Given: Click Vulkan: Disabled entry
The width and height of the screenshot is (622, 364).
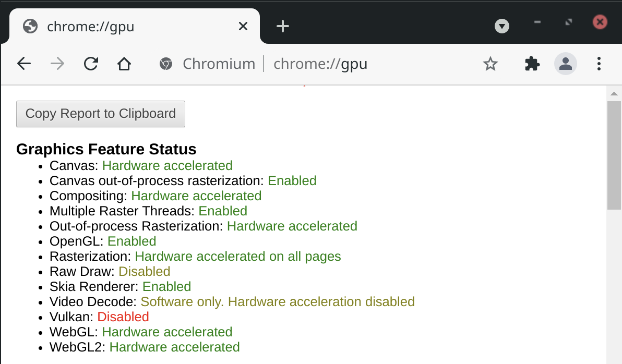Looking at the screenshot, I should pos(99,317).
